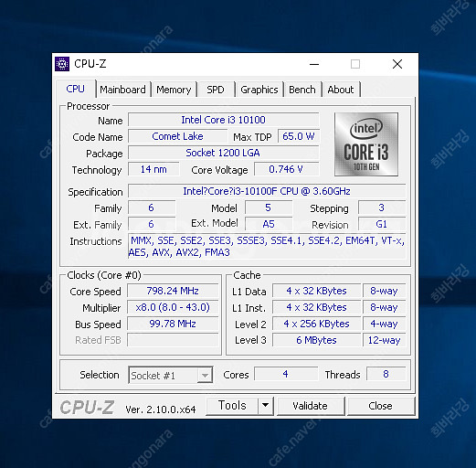Click the Validate button
The width and height of the screenshot is (476, 468).
pos(311,406)
